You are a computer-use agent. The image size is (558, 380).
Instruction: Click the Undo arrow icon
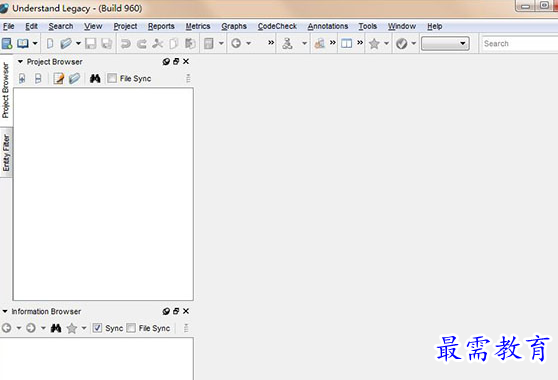tap(126, 43)
